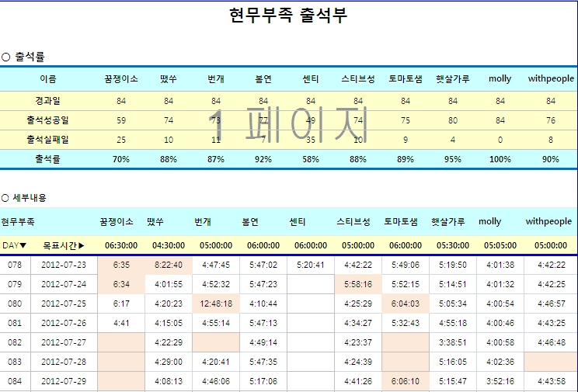Click the highlighted 12:48:18 time cell
This screenshot has width=578, height=392.
coord(216,304)
